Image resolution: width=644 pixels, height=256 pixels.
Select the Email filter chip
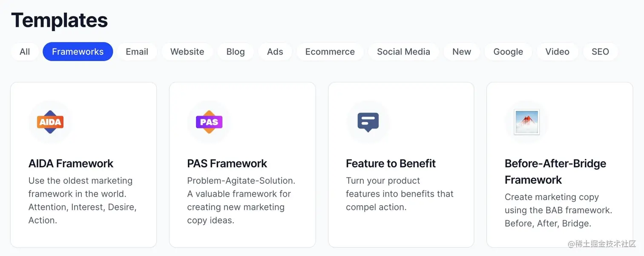137,52
